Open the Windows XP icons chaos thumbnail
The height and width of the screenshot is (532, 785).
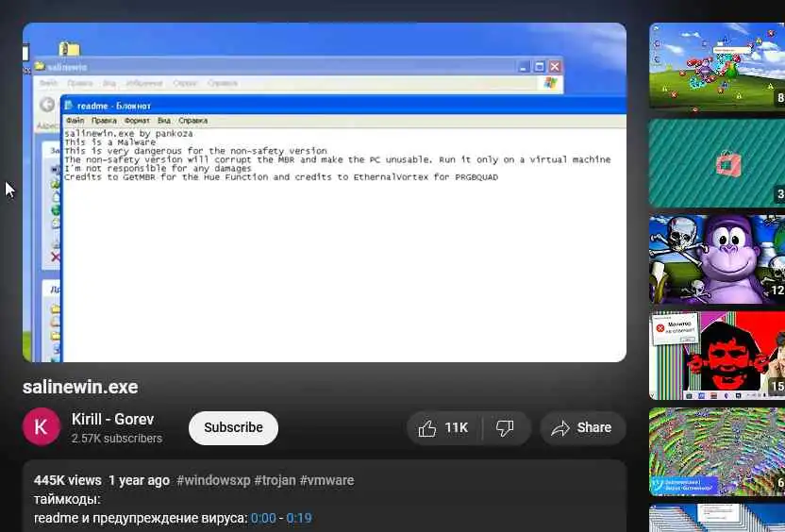[717, 66]
